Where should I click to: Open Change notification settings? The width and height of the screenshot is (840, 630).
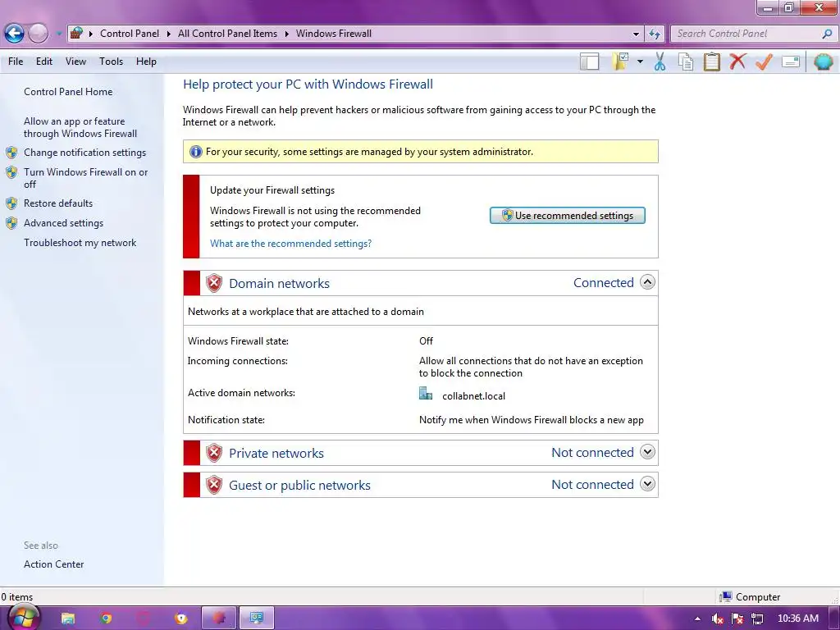click(84, 153)
